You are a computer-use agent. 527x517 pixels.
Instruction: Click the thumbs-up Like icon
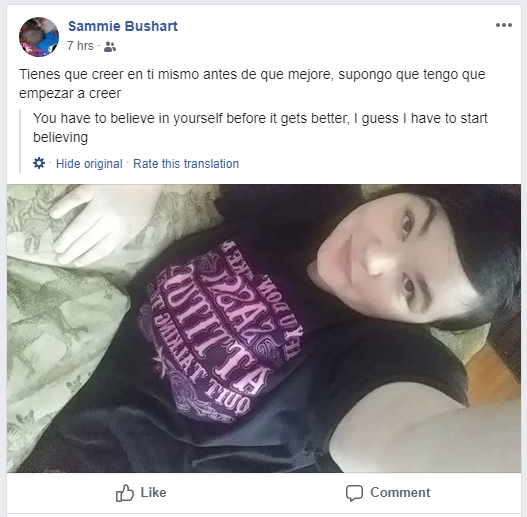coord(125,493)
